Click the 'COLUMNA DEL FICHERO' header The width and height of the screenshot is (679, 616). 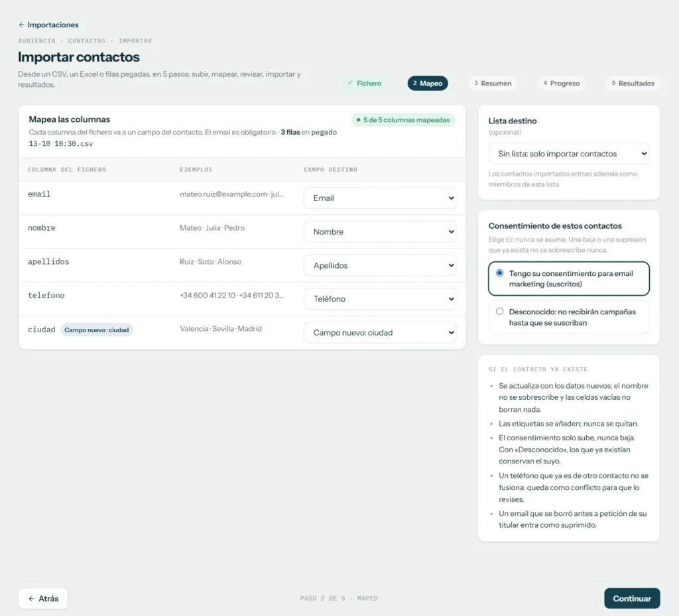67,170
